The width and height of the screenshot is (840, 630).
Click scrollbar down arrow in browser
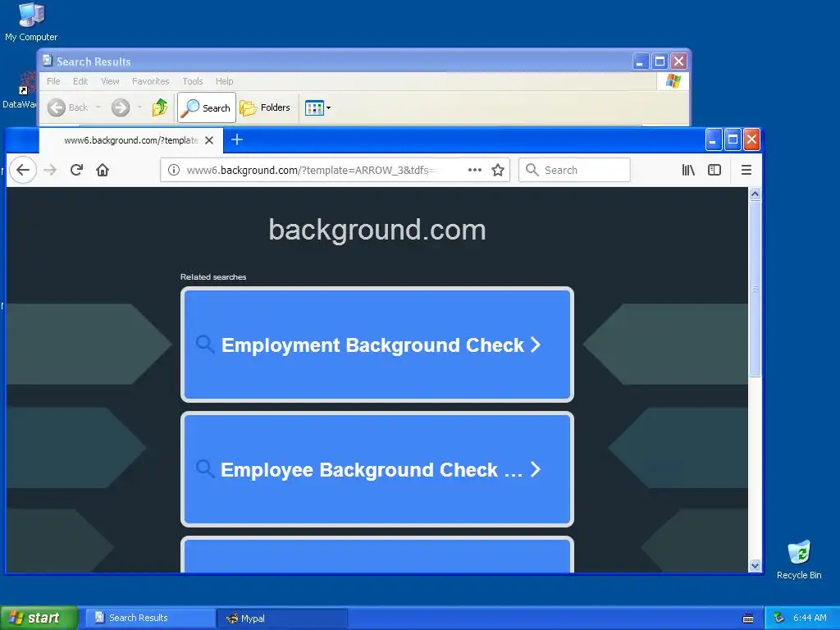pyautogui.click(x=755, y=566)
